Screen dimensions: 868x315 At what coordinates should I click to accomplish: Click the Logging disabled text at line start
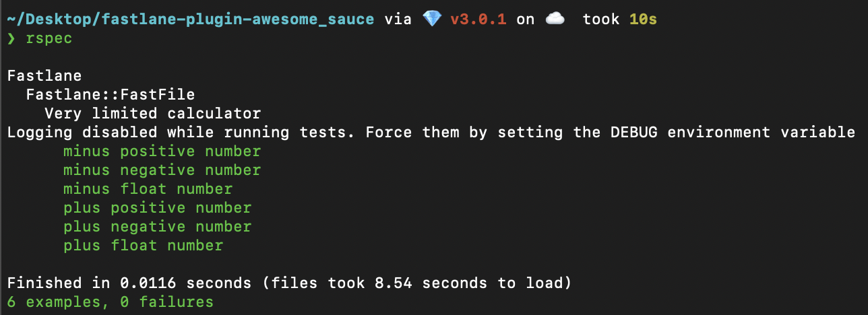82,133
